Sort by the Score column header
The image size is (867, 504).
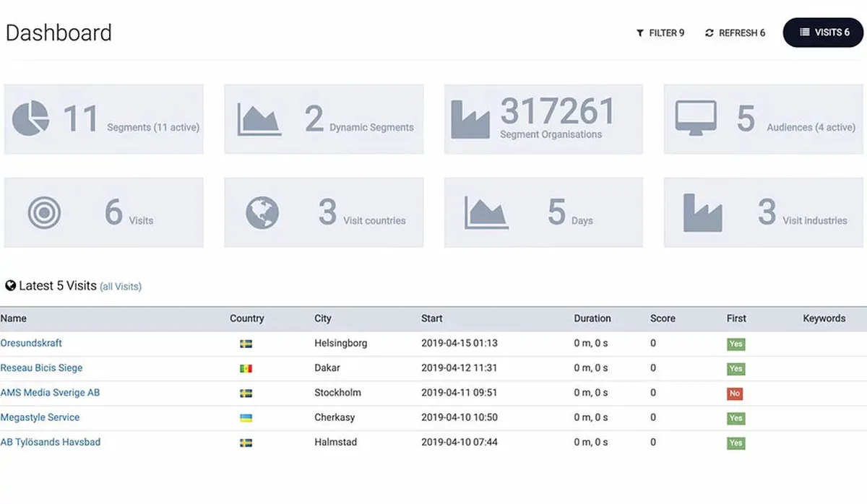click(x=663, y=318)
